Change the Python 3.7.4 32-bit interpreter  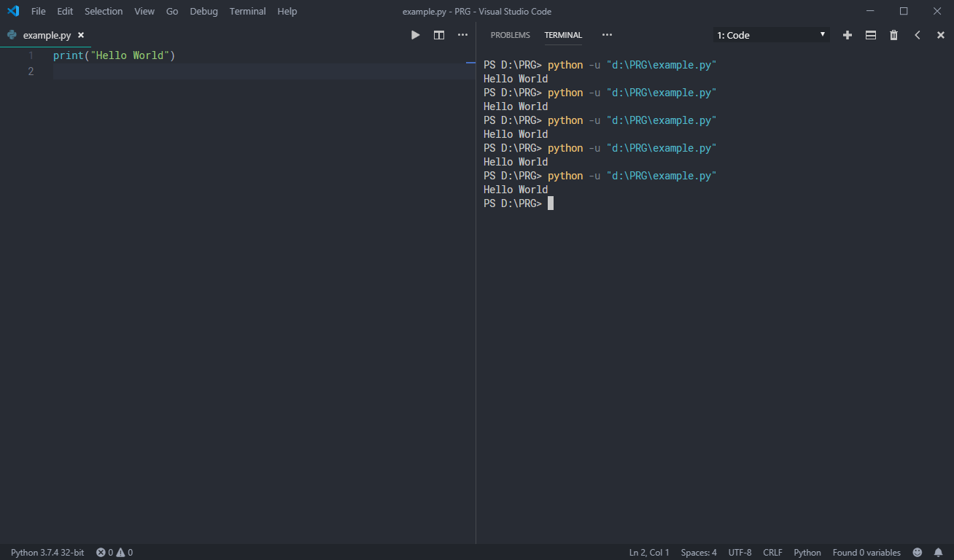(47, 552)
